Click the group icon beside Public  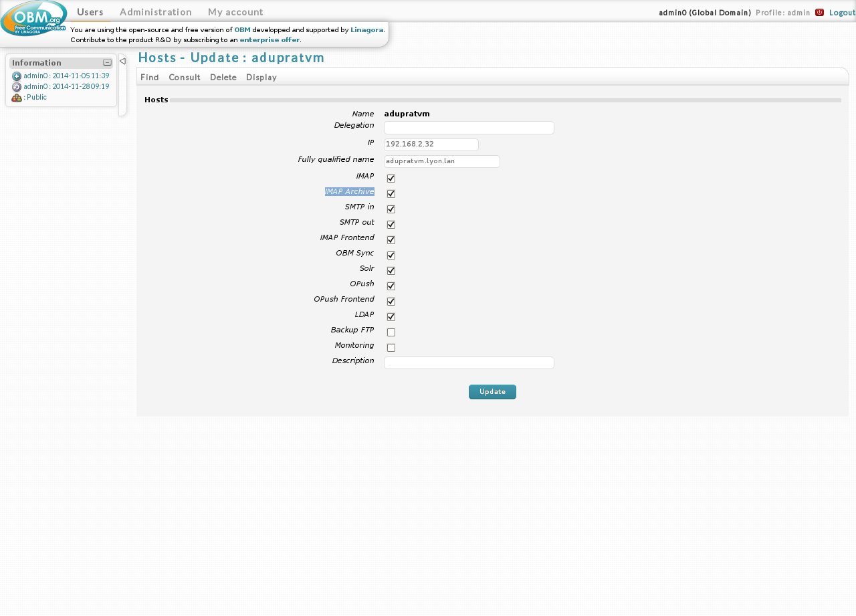click(17, 98)
